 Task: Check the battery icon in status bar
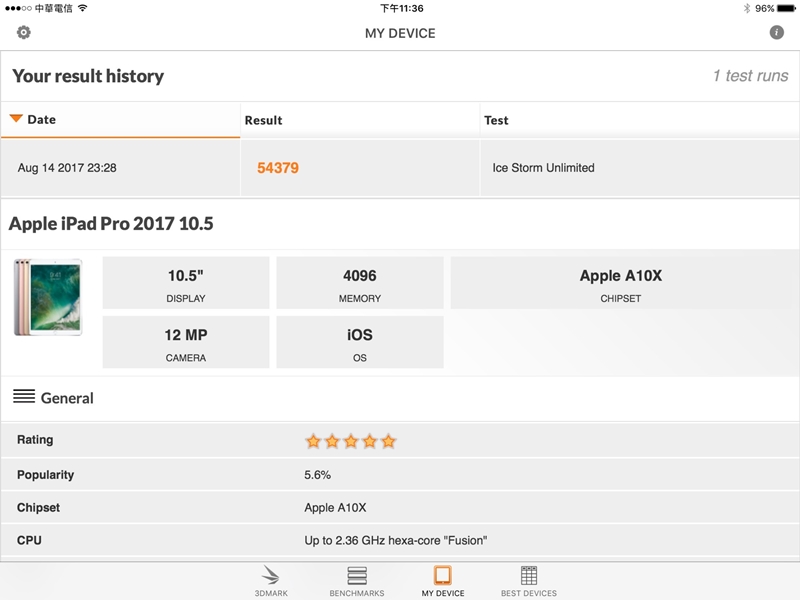(787, 8)
